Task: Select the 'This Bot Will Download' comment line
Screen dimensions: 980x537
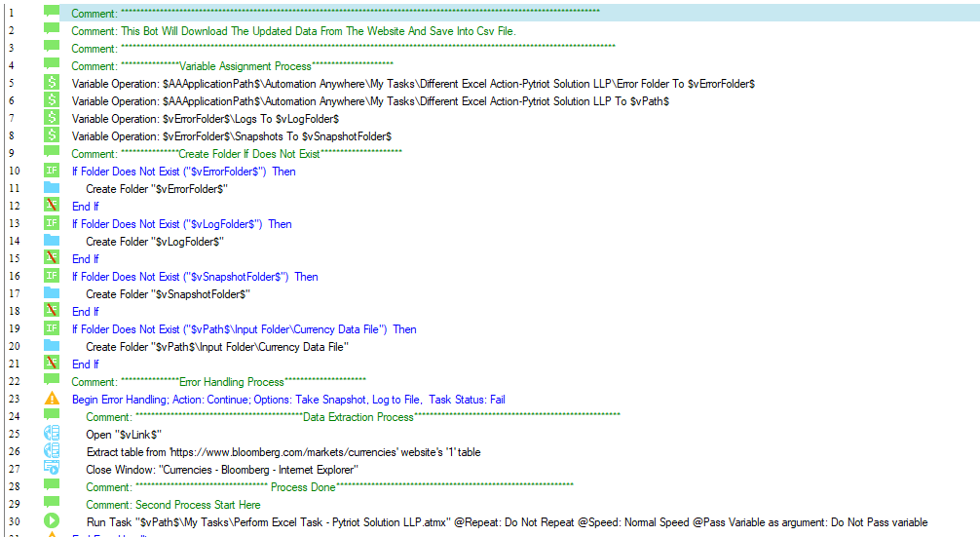Action: tap(294, 31)
